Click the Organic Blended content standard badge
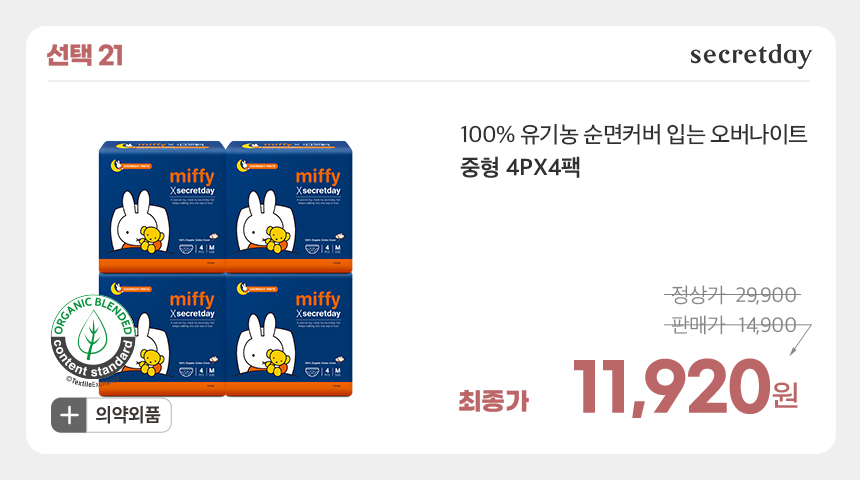The height and width of the screenshot is (500, 860). click(93, 338)
